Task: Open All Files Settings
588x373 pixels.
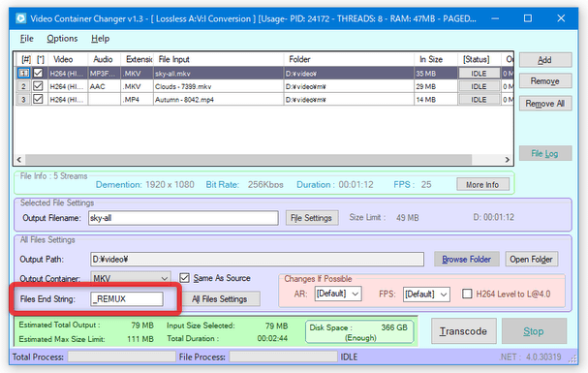Action: pyautogui.click(x=220, y=298)
